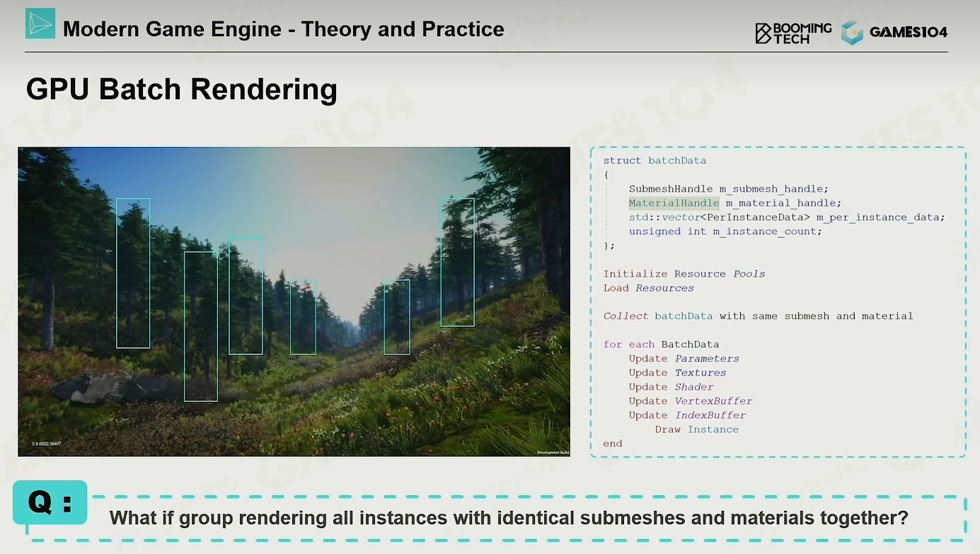Image resolution: width=980 pixels, height=554 pixels.
Task: Select the forest scene screenshot
Action: pos(294,301)
